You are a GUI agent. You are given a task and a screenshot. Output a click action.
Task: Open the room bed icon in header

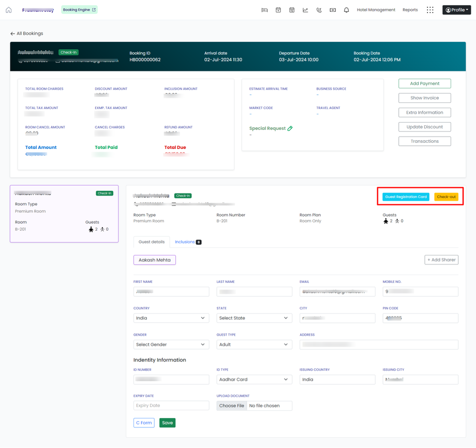(x=264, y=10)
